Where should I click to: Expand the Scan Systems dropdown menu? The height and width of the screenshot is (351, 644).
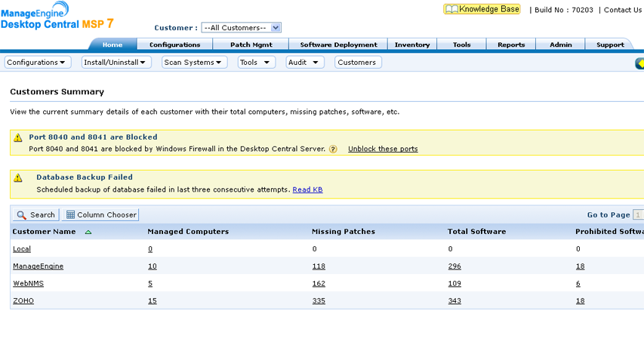coord(194,63)
